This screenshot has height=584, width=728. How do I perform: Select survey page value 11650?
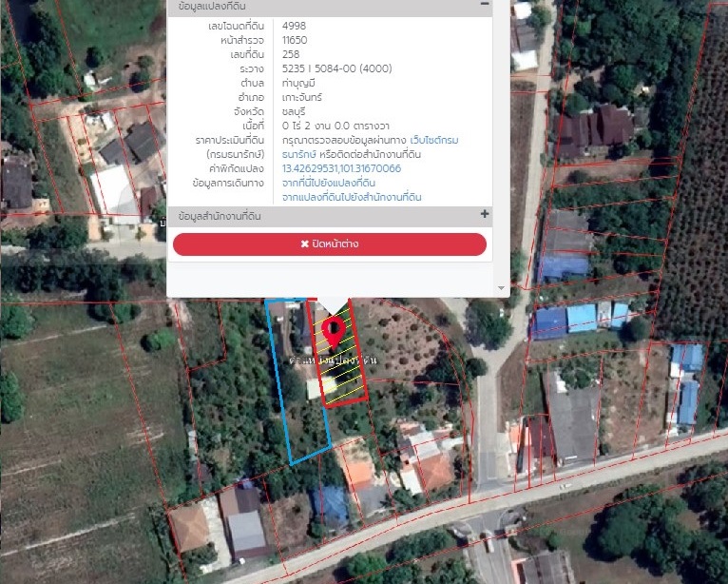tap(295, 40)
